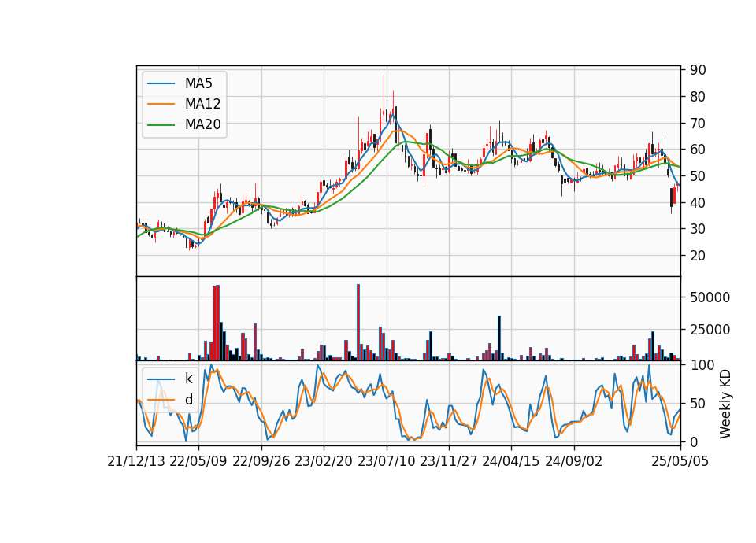This screenshot has height=543, width=756.
Task: Click the 24/04/15 date tick label
Action: coord(510,462)
